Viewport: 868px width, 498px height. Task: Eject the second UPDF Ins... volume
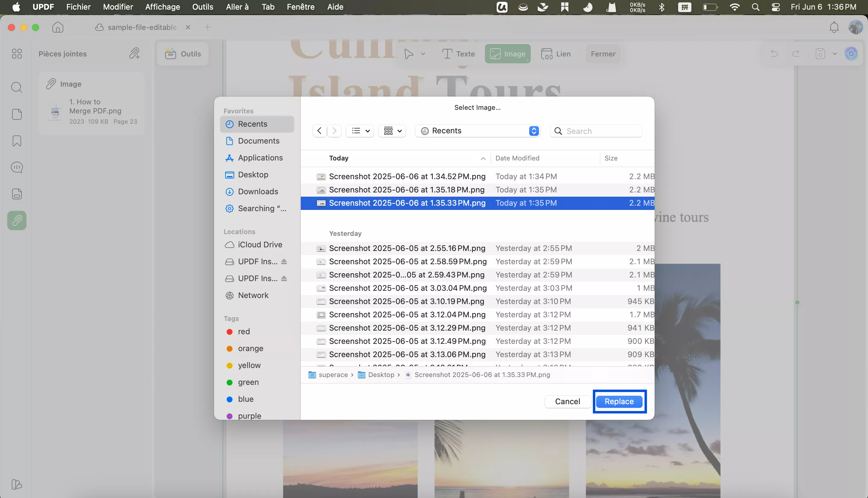pos(284,278)
